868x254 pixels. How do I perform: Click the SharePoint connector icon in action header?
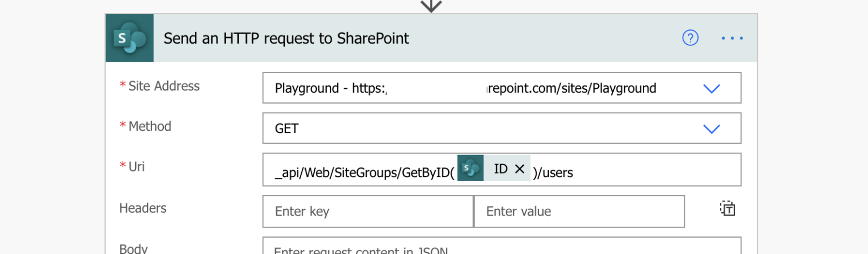click(x=129, y=38)
